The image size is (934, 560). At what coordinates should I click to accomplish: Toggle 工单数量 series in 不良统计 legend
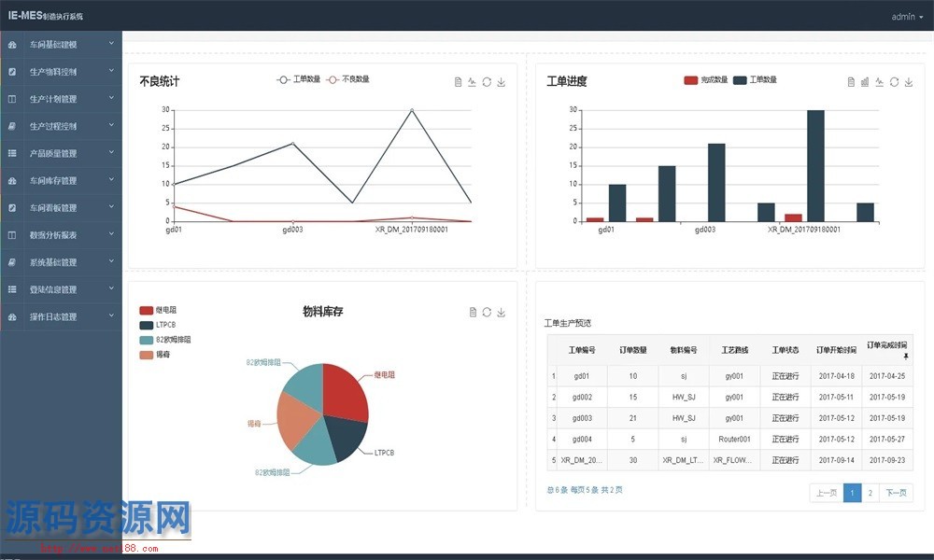click(299, 79)
